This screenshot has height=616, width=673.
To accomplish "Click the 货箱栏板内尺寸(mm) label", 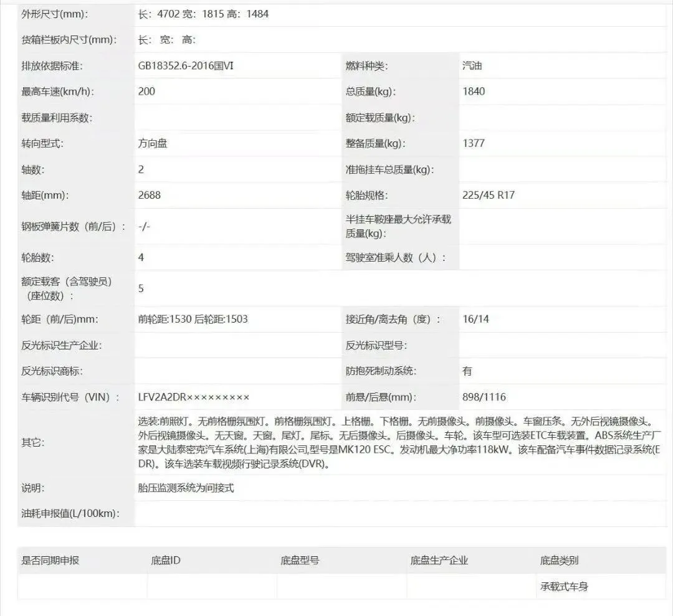I will click(x=69, y=40).
